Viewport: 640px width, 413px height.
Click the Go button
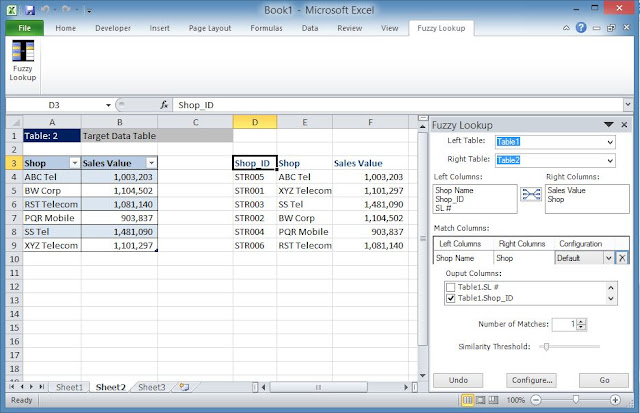[x=604, y=380]
